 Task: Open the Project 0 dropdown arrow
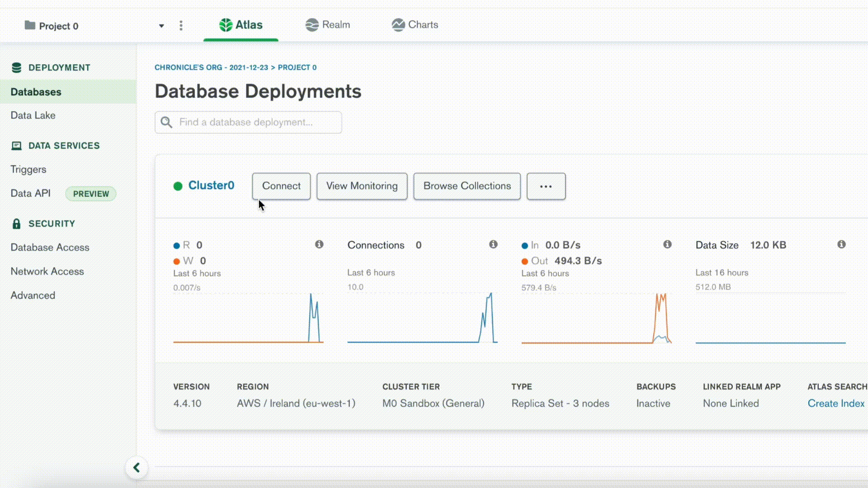click(x=161, y=26)
